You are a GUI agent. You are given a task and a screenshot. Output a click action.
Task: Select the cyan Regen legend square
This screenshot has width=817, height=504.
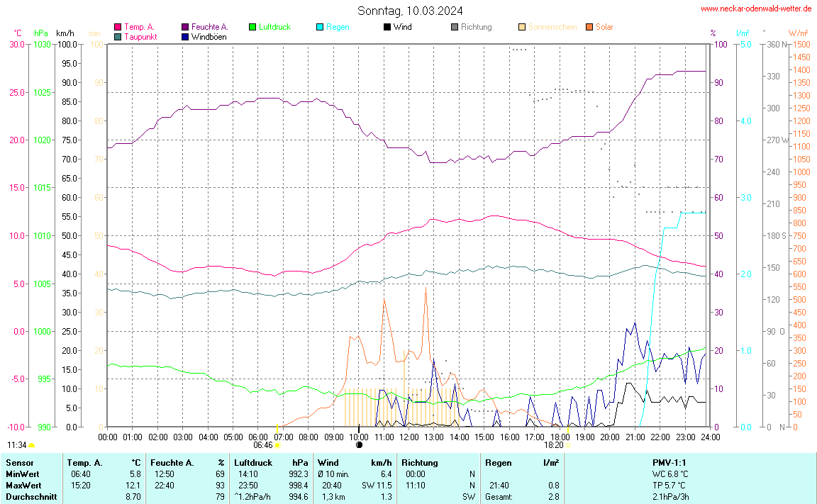[320, 27]
